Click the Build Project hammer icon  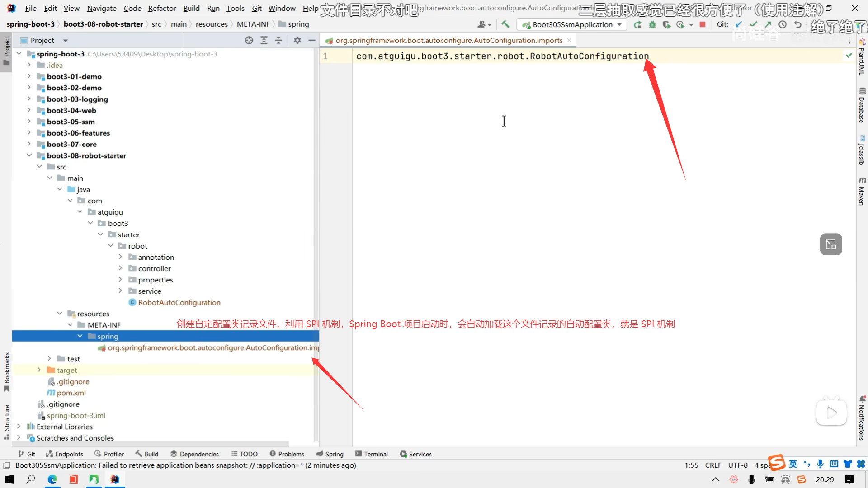pyautogui.click(x=505, y=24)
